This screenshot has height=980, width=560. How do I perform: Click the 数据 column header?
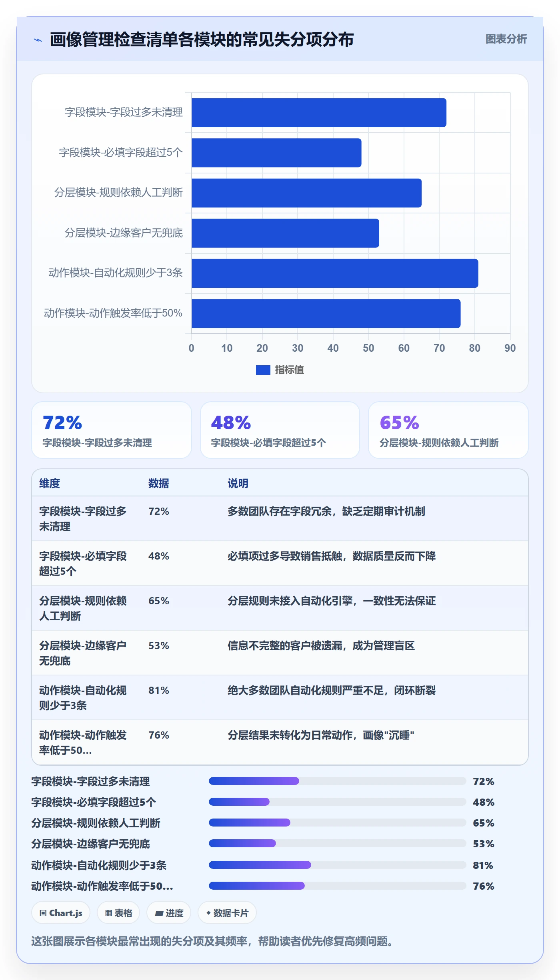tap(158, 483)
